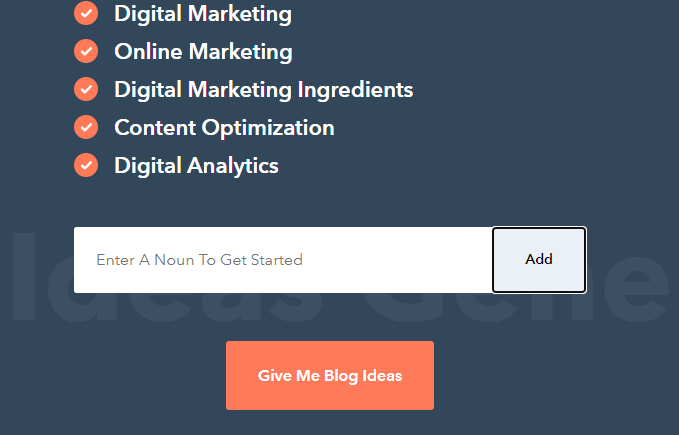This screenshot has width=679, height=435.
Task: Click the Digital Marketing Ingredients text
Action: coord(264,90)
